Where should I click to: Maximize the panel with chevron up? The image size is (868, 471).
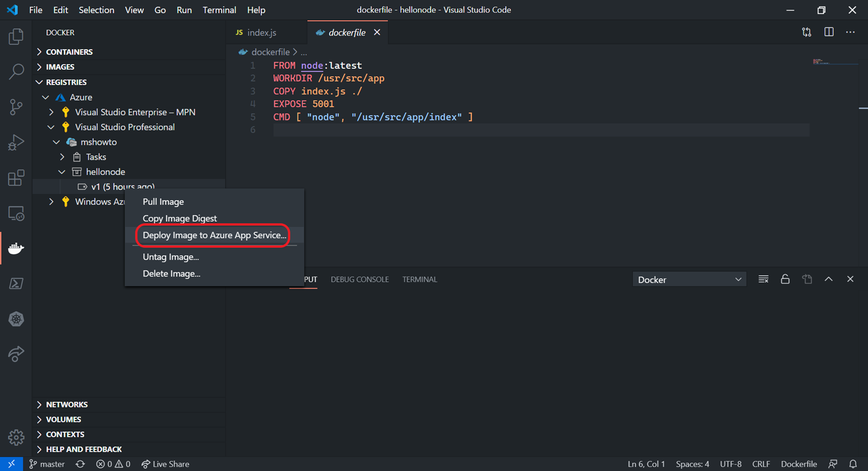point(828,279)
